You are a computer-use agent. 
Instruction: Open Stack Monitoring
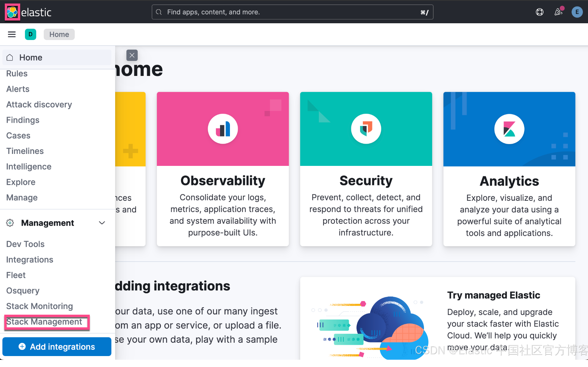pyautogui.click(x=39, y=306)
